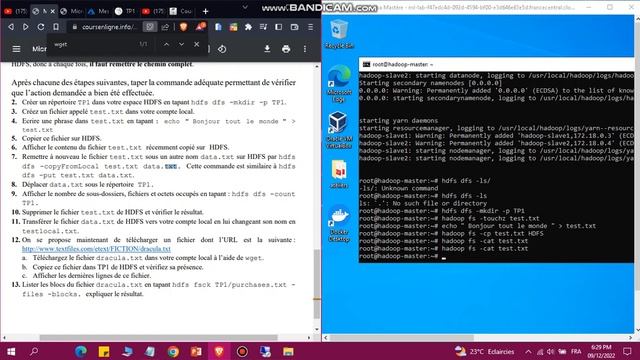Open the media playlist control icon
Viewport: 640px width, 360px height.
coord(263,27)
